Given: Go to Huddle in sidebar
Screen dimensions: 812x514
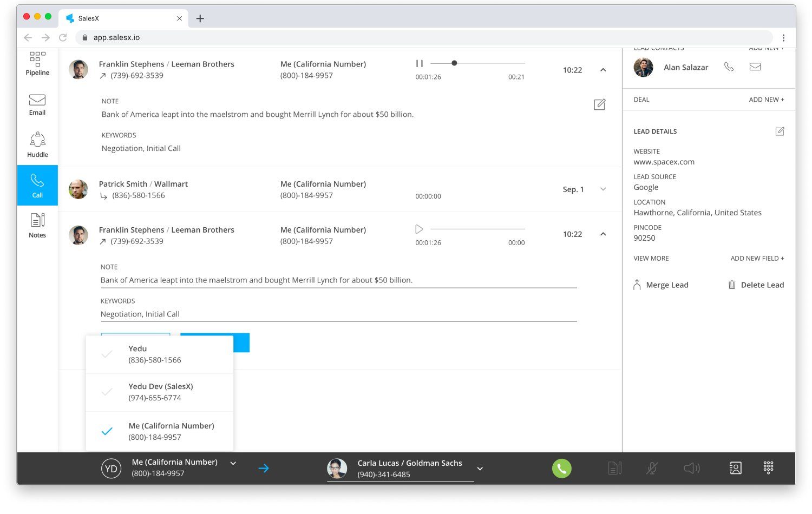Looking at the screenshot, I should click(37, 145).
